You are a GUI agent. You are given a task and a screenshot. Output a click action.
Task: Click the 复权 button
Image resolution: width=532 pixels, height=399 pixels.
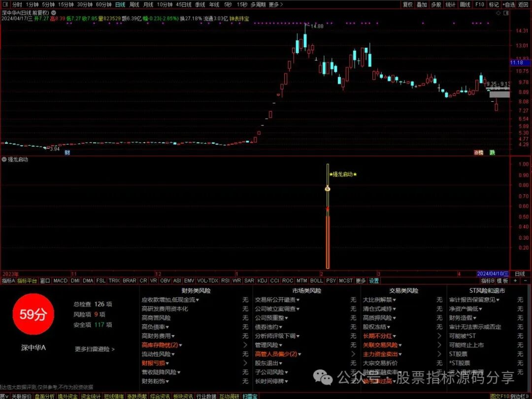(x=407, y=4)
